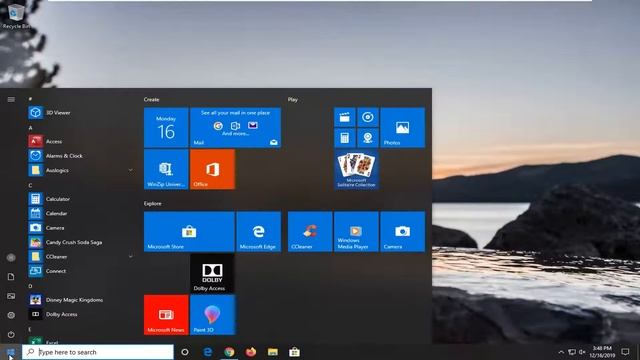Expand the Auslogics folder
The width and height of the screenshot is (640, 360).
pos(80,170)
